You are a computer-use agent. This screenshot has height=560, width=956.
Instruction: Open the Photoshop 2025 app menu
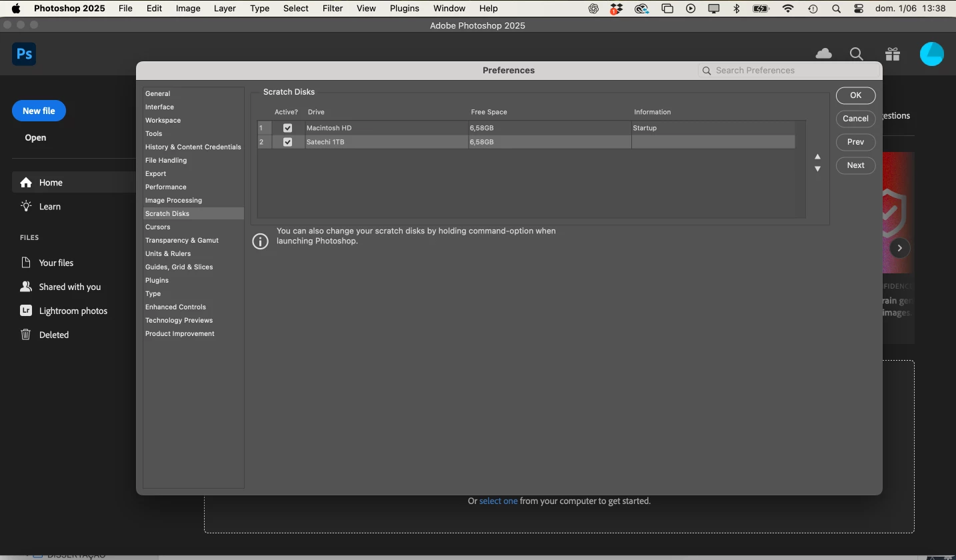[69, 9]
